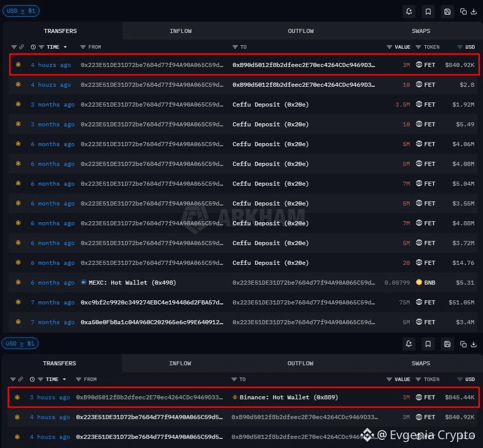Open '4 hours ago' link of $2.8 row

51,85
